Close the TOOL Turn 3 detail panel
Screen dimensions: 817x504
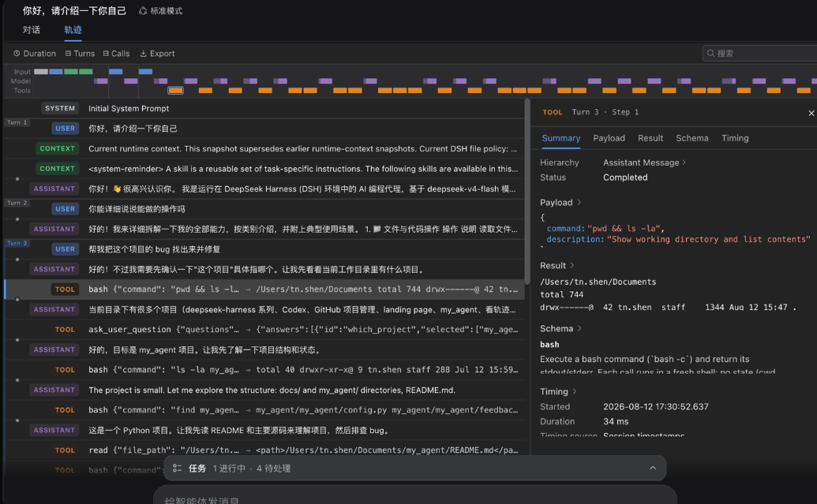[x=811, y=113]
